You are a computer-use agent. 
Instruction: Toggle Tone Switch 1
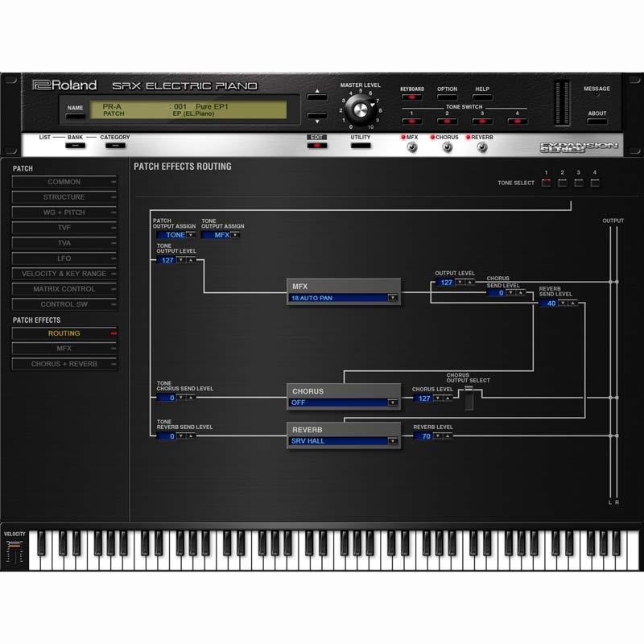pos(411,122)
